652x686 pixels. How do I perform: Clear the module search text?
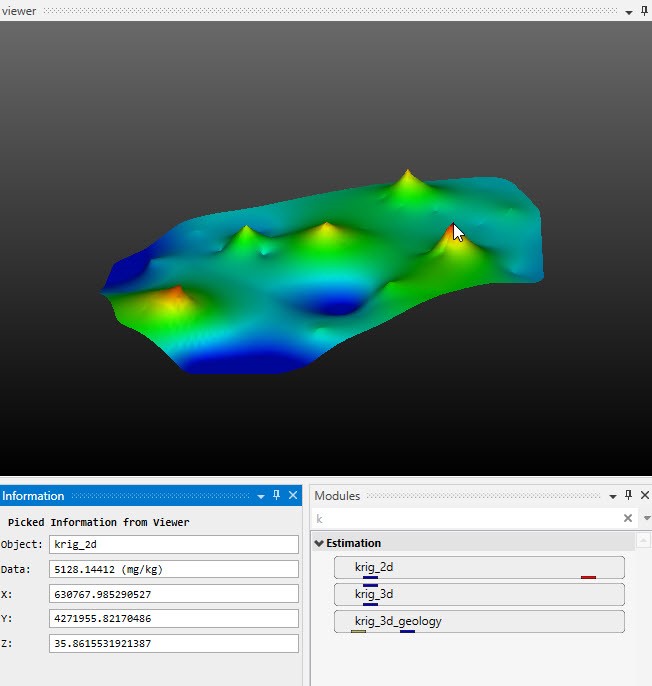click(628, 518)
